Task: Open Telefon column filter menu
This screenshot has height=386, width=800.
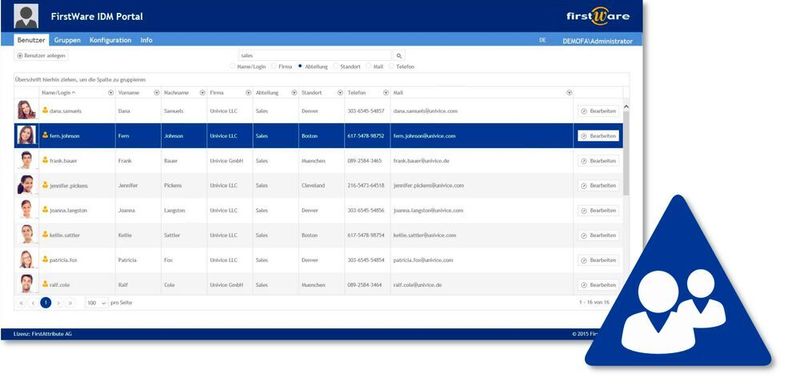Action: [386, 93]
